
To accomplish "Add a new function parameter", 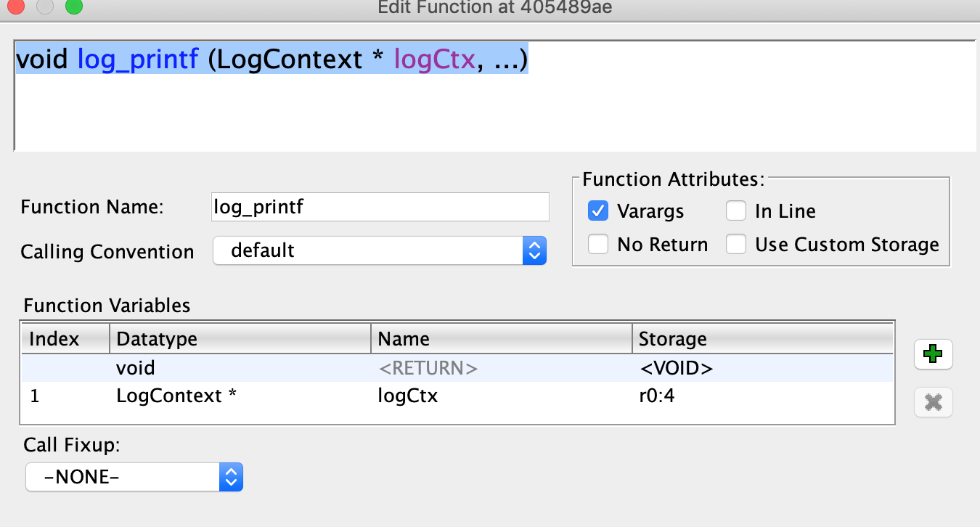I will 933,354.
